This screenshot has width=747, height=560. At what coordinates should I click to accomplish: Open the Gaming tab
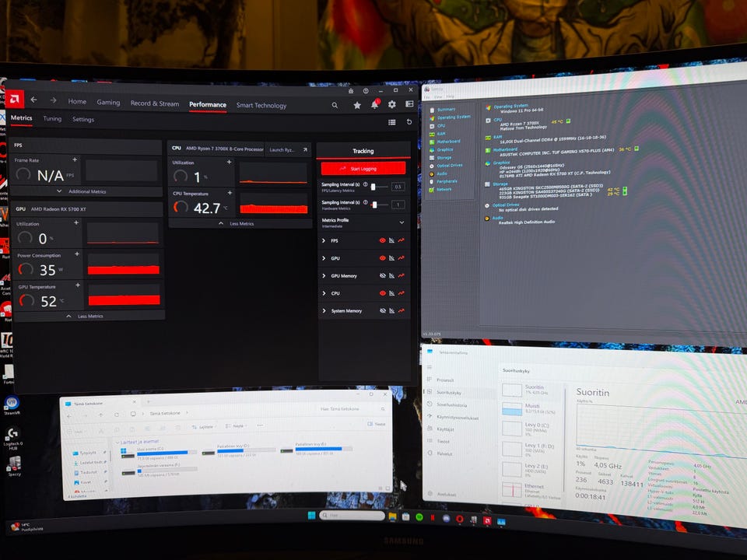pyautogui.click(x=108, y=103)
